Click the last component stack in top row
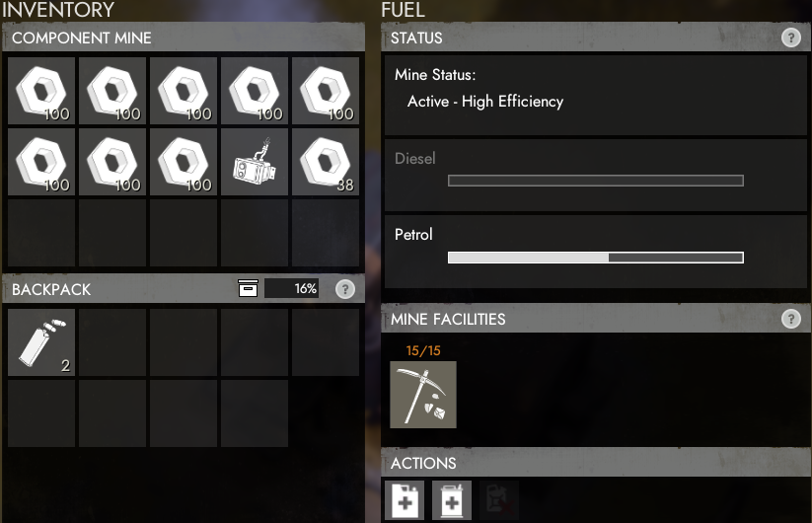The image size is (812, 523). pyautogui.click(x=326, y=91)
